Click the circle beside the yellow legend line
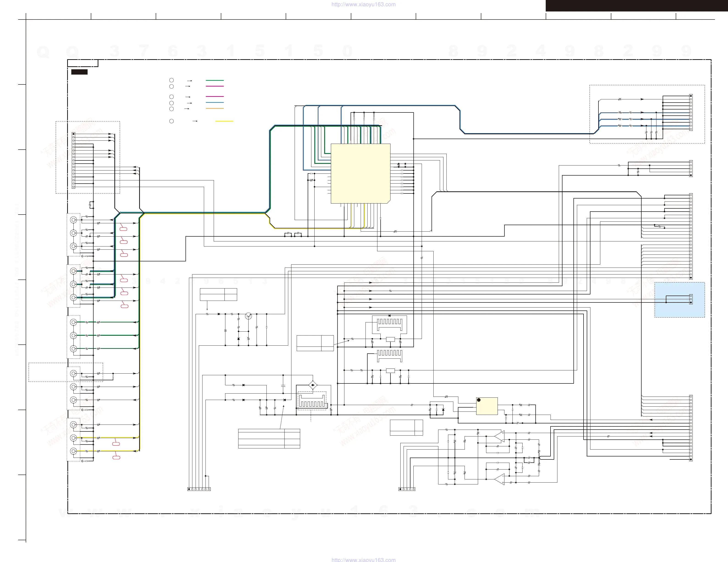The width and height of the screenshot is (728, 562). [171, 121]
